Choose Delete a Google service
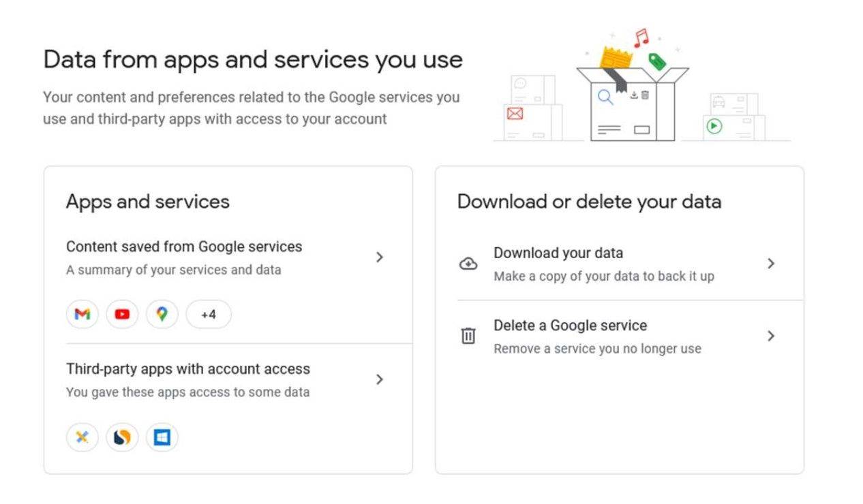863x504 pixels. [570, 326]
